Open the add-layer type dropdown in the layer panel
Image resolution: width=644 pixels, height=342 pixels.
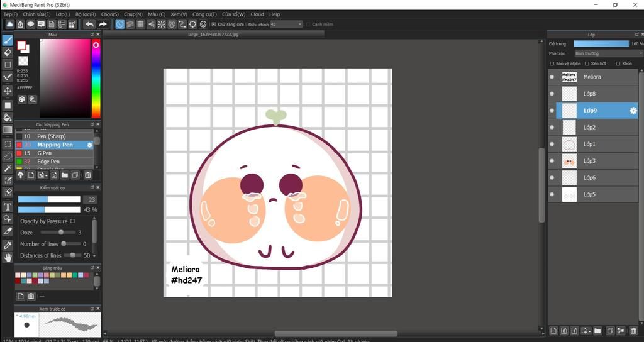point(586,331)
